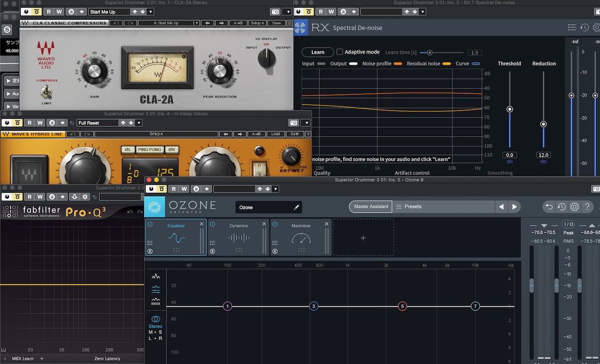The width and height of the screenshot is (600, 364).
Task: Solo the Maximizer module with its S icon
Action: click(x=275, y=252)
